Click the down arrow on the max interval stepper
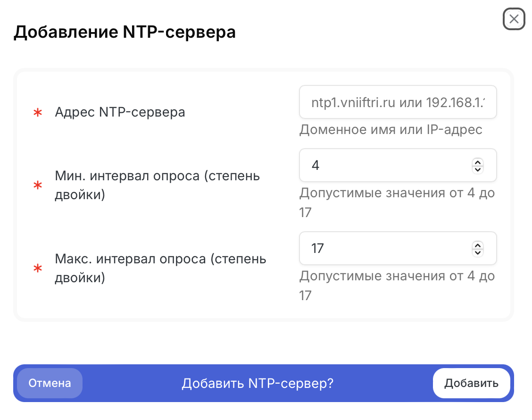Image resolution: width=532 pixels, height=420 pixels. point(477,252)
